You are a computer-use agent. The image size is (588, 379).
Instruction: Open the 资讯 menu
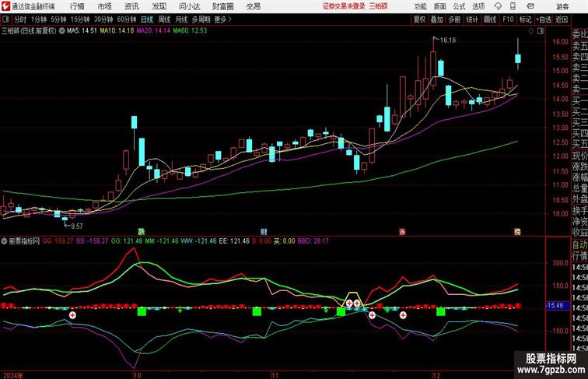[x=131, y=6]
